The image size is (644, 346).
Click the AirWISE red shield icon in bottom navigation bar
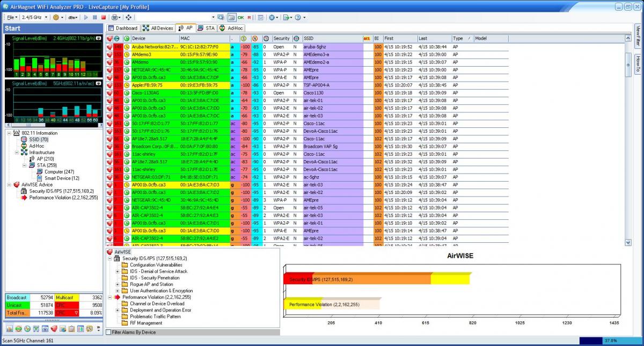tap(54, 328)
